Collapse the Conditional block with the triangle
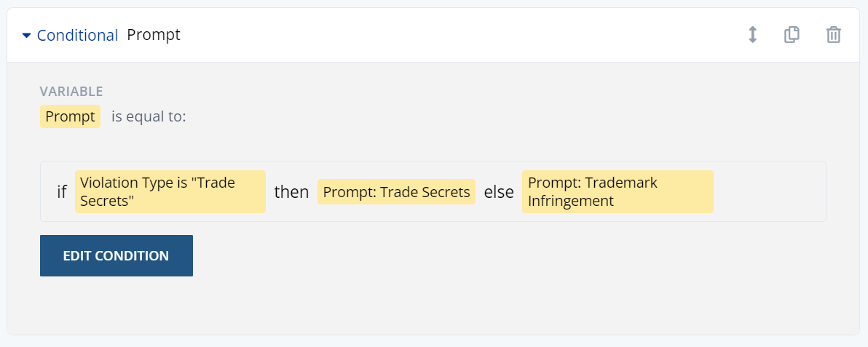The image size is (868, 347). pyautogui.click(x=27, y=35)
